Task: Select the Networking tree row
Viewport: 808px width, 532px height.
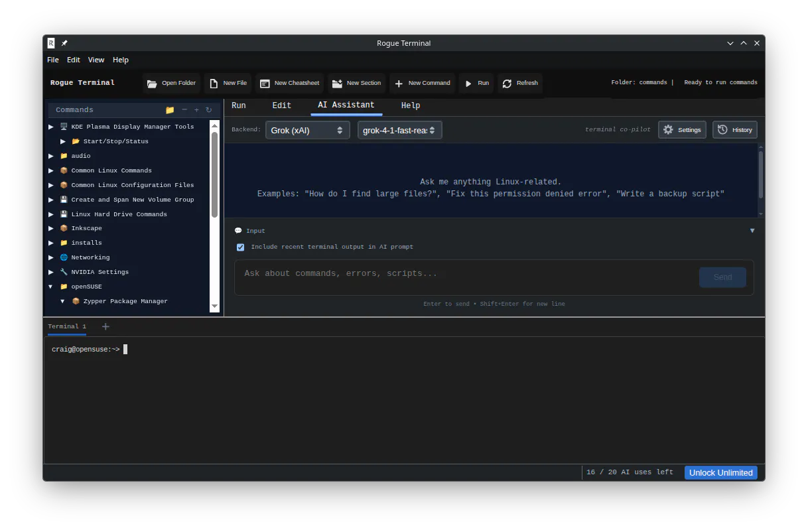Action: click(128, 257)
